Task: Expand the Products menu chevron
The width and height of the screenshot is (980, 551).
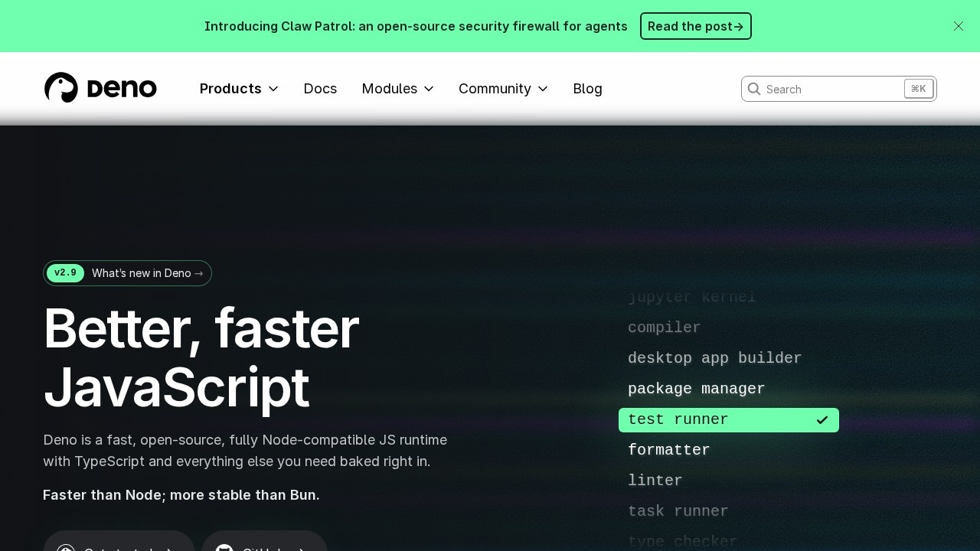Action: point(273,89)
